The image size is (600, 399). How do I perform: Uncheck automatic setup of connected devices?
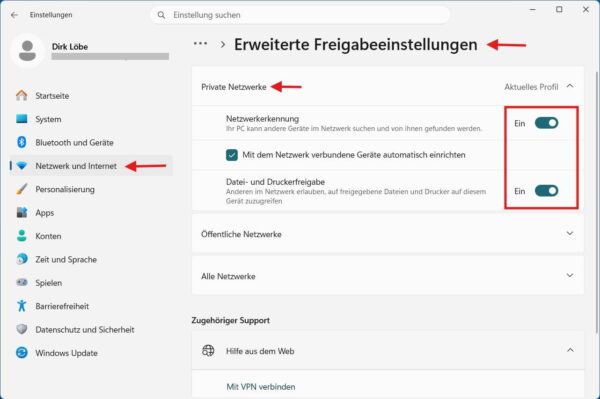(232, 155)
